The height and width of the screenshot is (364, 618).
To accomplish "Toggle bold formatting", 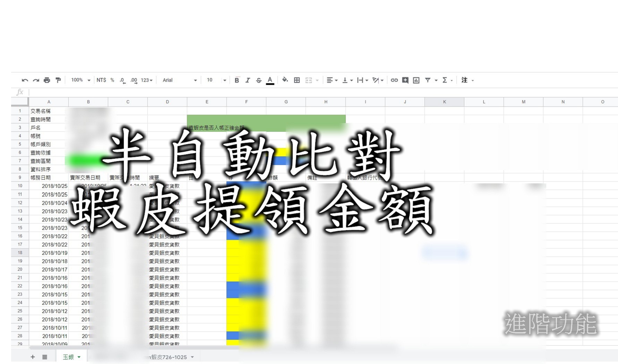I will (x=237, y=80).
